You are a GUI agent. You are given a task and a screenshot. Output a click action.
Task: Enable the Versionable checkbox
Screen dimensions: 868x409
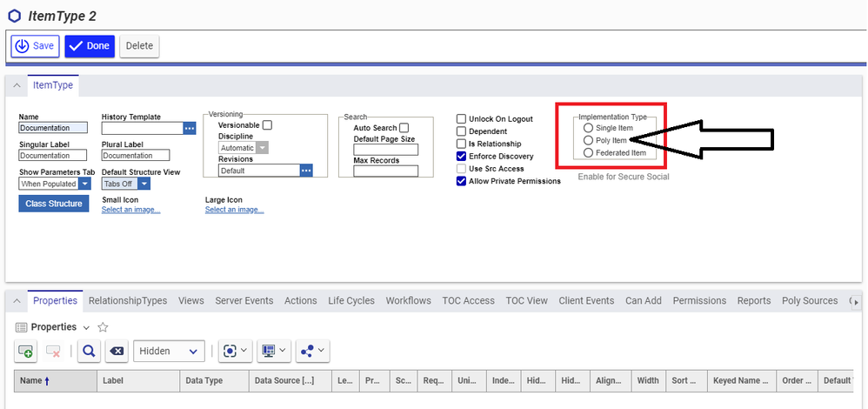(x=267, y=125)
